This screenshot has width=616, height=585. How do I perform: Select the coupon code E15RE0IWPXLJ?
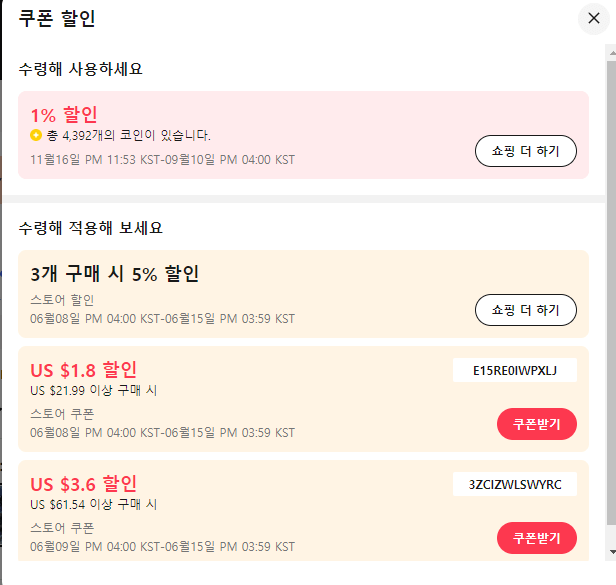(515, 370)
